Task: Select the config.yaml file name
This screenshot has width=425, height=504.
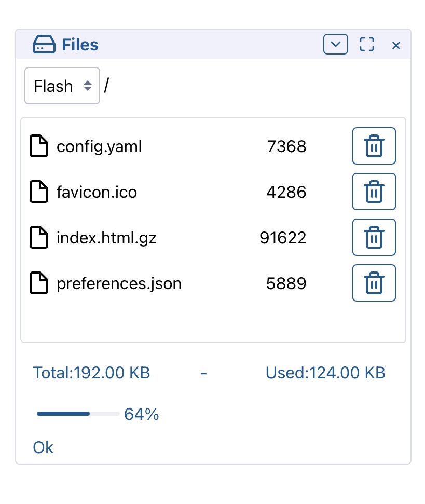Action: point(99,147)
